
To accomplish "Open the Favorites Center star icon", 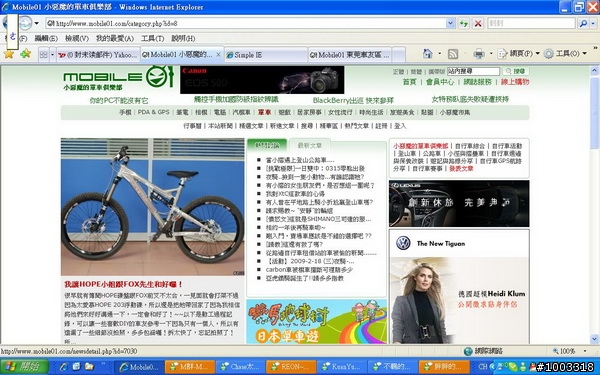I will point(9,54).
